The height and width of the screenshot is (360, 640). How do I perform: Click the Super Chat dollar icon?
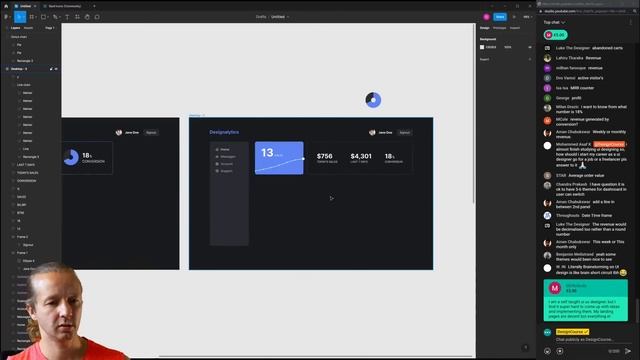pos(560,351)
